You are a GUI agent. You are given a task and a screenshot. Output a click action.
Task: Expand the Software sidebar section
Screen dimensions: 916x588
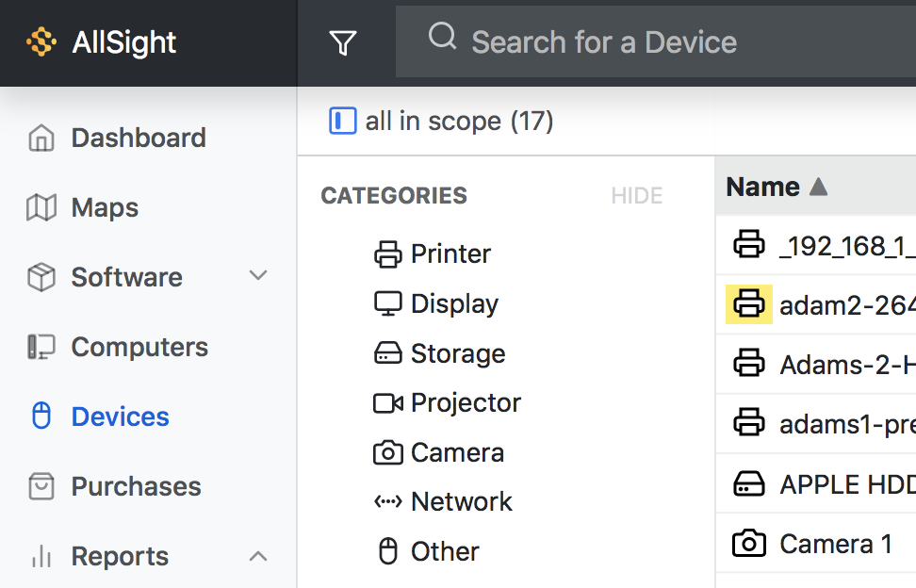point(258,277)
